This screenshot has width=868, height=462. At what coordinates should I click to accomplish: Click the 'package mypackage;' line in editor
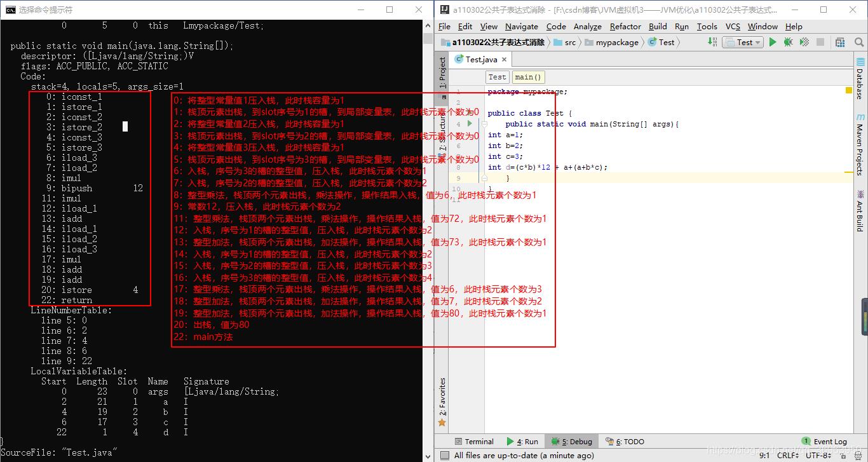tap(527, 92)
